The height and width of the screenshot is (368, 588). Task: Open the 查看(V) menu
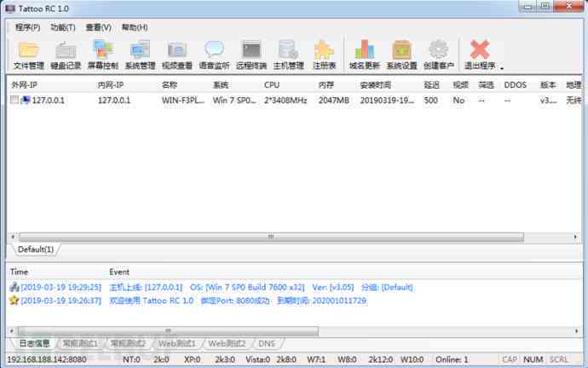[x=98, y=27]
